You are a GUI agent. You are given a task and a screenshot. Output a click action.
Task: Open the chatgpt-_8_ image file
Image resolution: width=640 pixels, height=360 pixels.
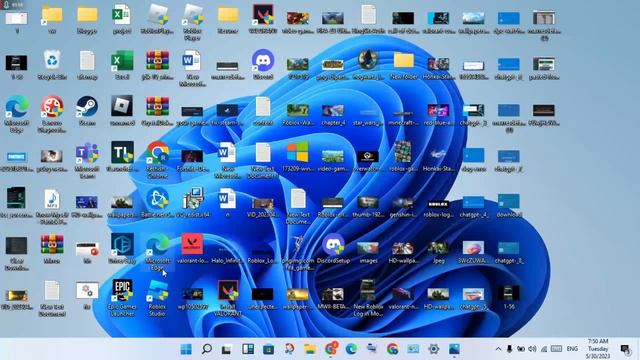pos(509,252)
